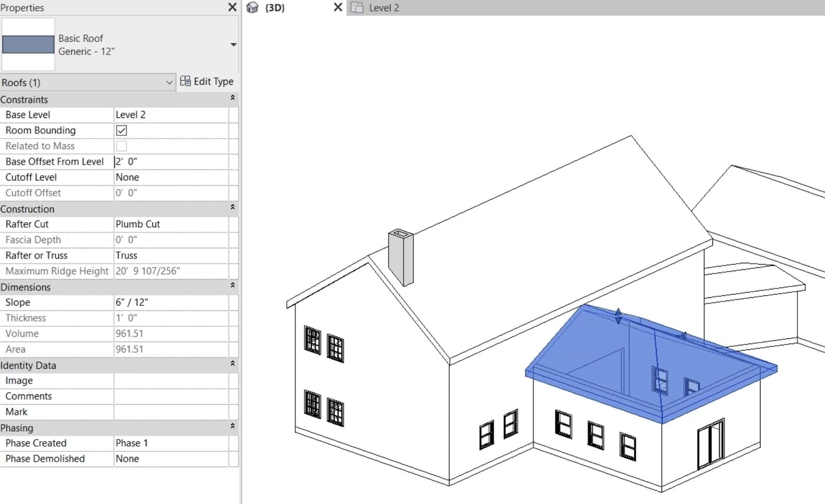The height and width of the screenshot is (504, 825).
Task: Collapse the Constraints section
Action: (x=233, y=98)
